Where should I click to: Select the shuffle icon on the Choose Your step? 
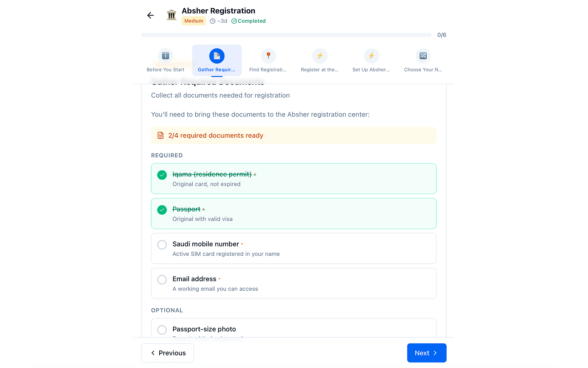423,55
